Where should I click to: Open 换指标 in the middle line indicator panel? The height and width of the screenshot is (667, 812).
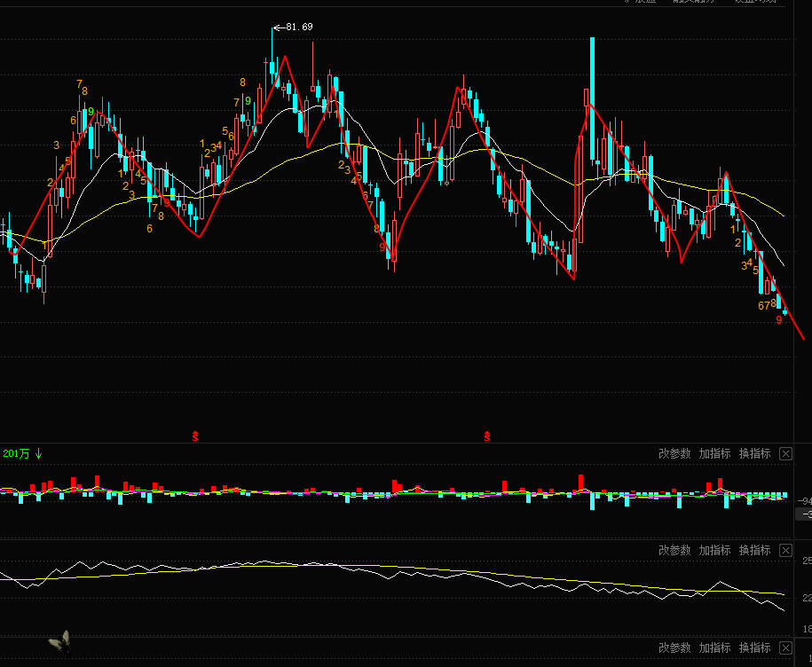pos(754,550)
